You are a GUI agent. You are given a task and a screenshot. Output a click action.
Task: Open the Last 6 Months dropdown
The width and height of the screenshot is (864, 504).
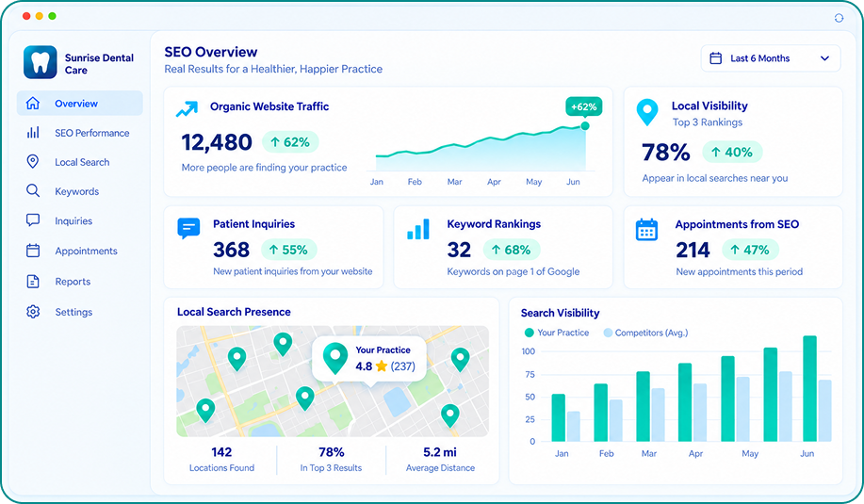(771, 57)
